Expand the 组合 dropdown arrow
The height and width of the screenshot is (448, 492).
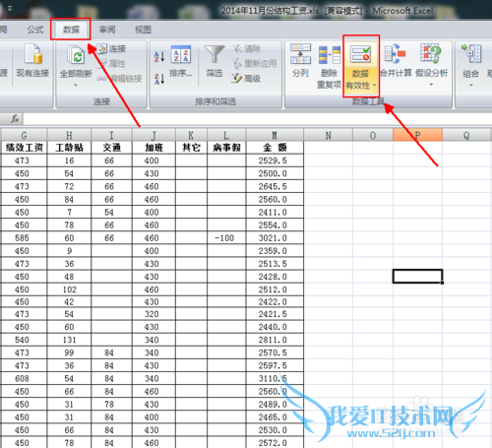pos(471,85)
